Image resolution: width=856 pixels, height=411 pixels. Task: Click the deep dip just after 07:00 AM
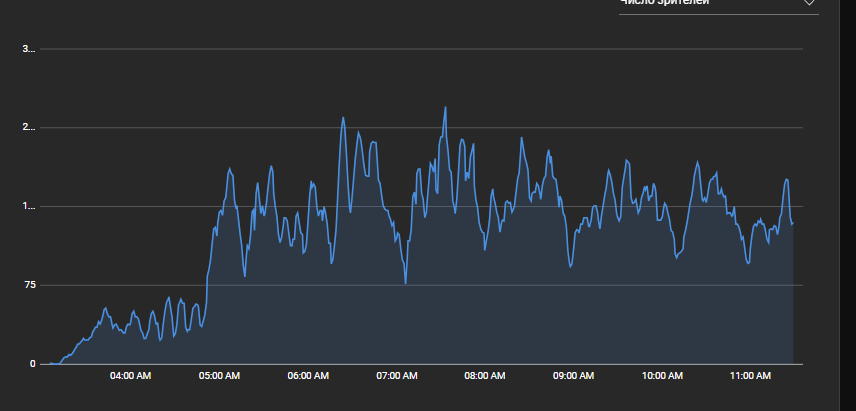(405, 283)
